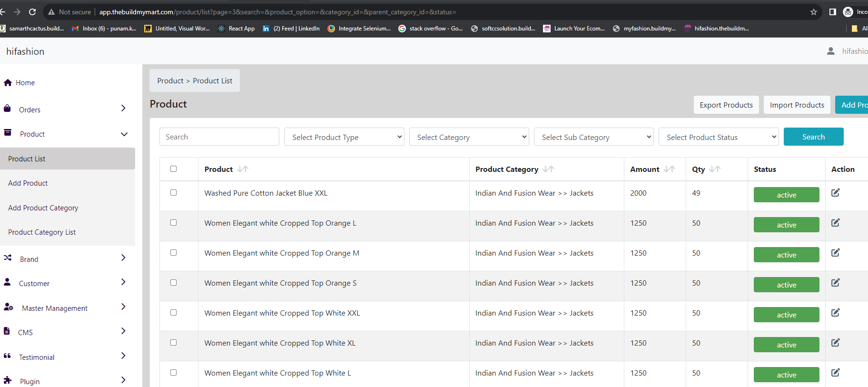Viewport: 868px width, 387px height.
Task: Sort by Amount column arrows
Action: pyautogui.click(x=670, y=169)
